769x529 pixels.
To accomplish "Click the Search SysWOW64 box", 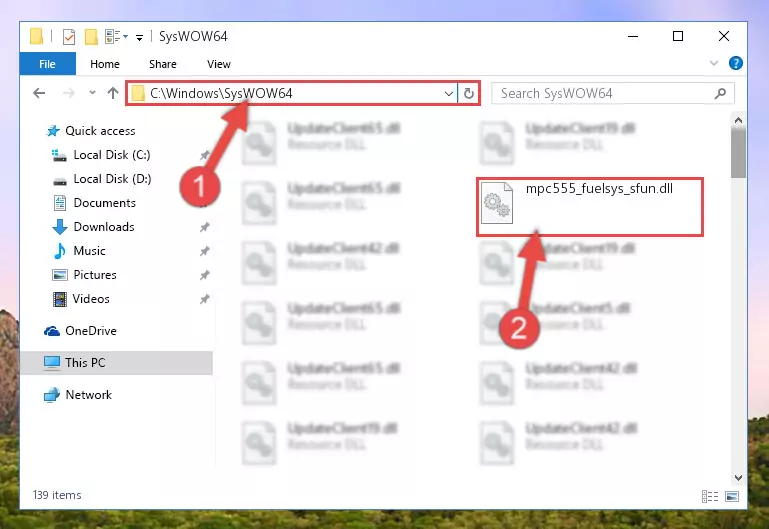I will click(613, 93).
